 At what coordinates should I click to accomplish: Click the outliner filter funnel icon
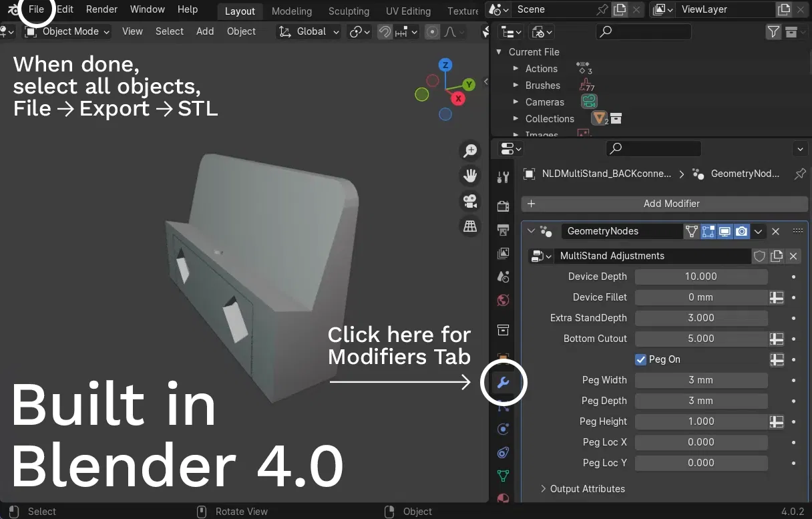pyautogui.click(x=773, y=31)
